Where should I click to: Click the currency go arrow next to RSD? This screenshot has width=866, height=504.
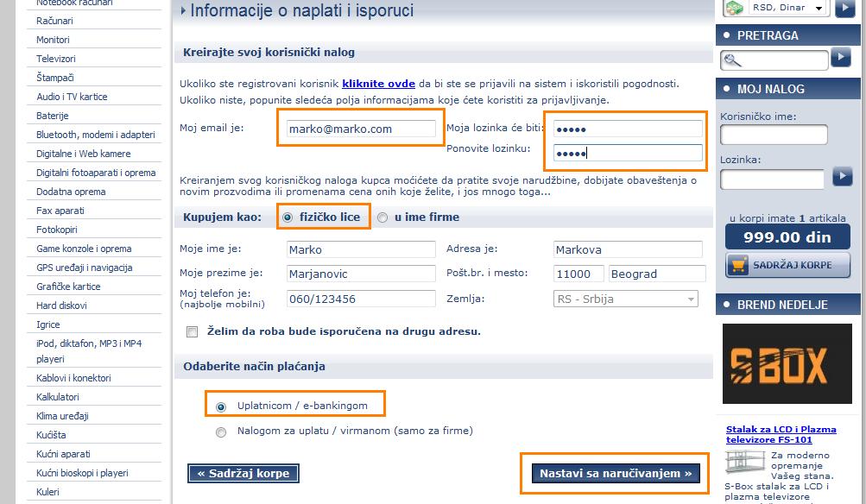tap(845, 9)
